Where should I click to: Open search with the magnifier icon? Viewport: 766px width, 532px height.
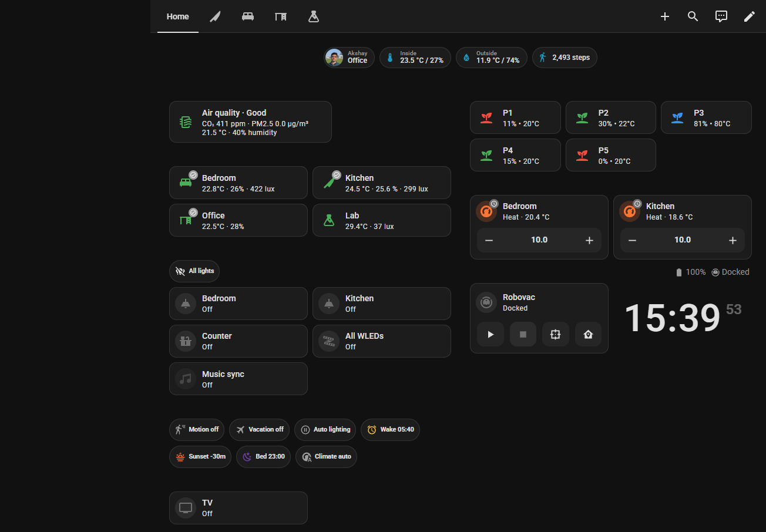pos(693,16)
